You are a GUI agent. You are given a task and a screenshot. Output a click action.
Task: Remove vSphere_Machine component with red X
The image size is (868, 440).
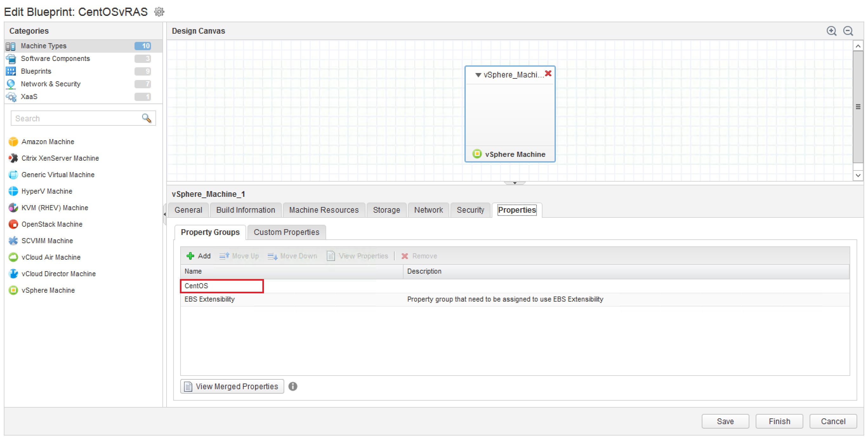coord(548,74)
